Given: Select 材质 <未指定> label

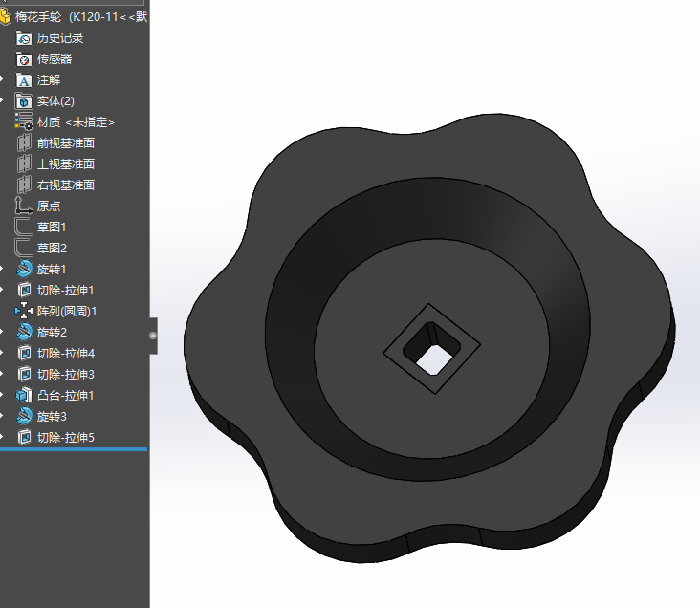Looking at the screenshot, I should click(x=76, y=122).
